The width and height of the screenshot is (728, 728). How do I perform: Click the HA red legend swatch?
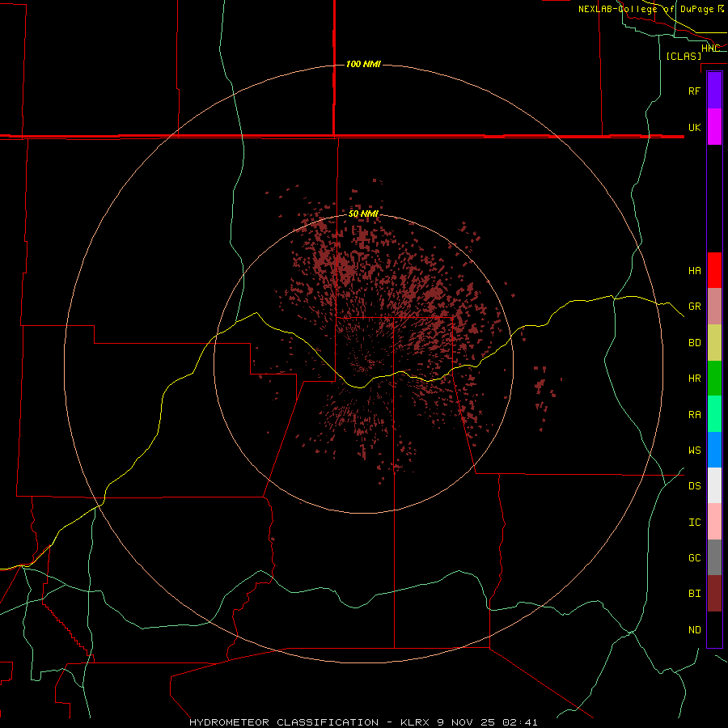(714, 270)
